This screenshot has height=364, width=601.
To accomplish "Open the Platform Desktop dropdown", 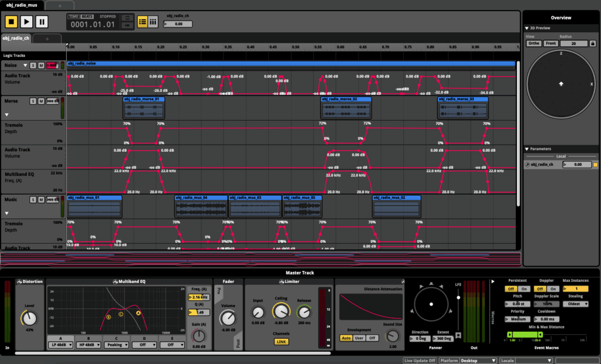I will 478,360.
